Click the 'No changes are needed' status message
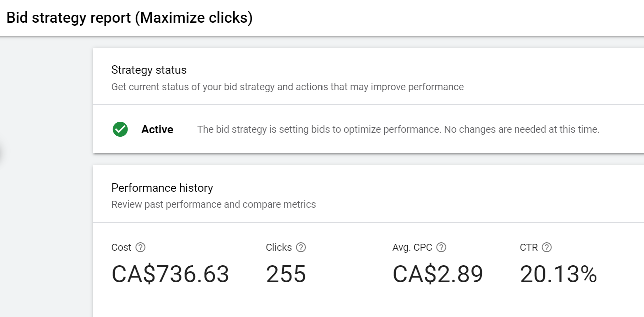644x317 pixels. (x=398, y=129)
